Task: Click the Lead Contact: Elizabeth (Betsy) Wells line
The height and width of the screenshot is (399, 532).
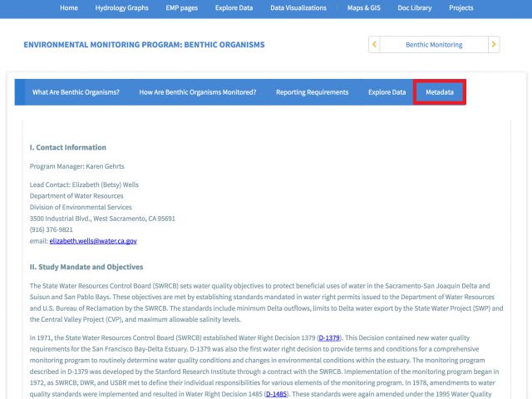Action: point(84,185)
